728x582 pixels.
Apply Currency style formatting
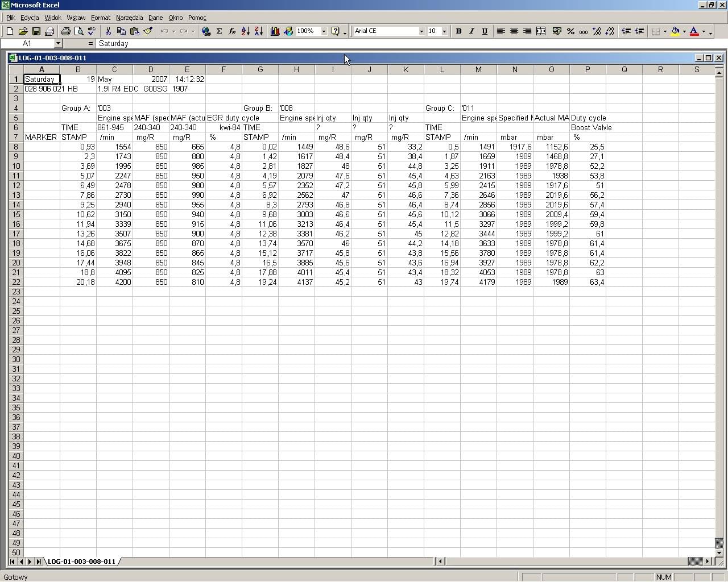click(x=557, y=31)
